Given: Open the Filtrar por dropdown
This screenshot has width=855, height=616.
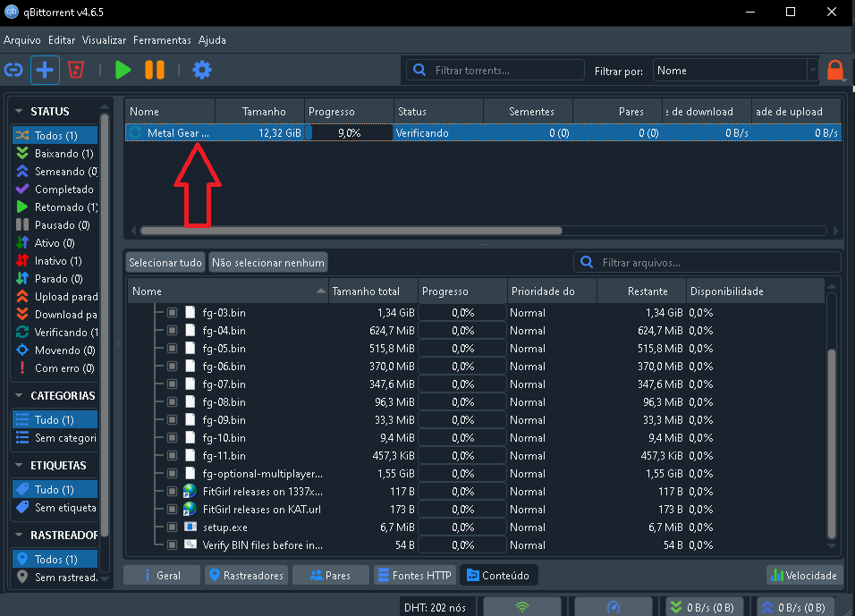Looking at the screenshot, I should [x=735, y=71].
